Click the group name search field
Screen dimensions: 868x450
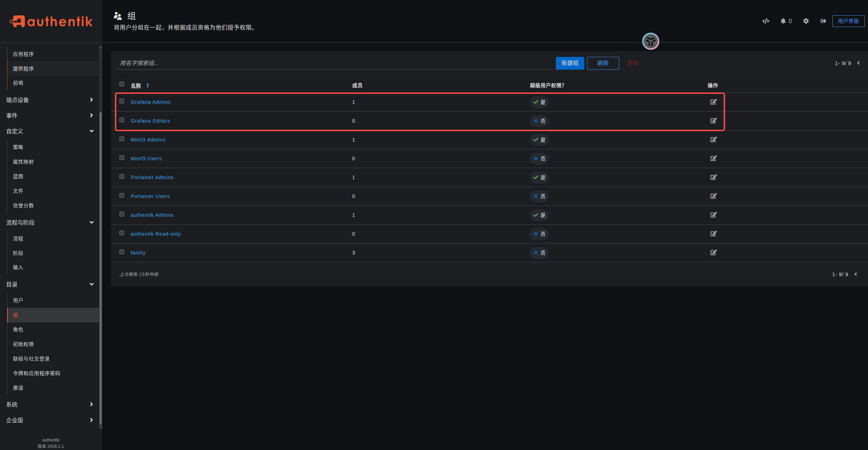[334, 63]
